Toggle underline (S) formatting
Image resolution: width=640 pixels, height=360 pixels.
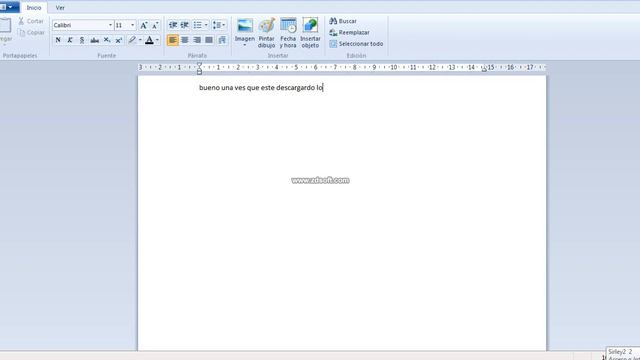(82, 40)
